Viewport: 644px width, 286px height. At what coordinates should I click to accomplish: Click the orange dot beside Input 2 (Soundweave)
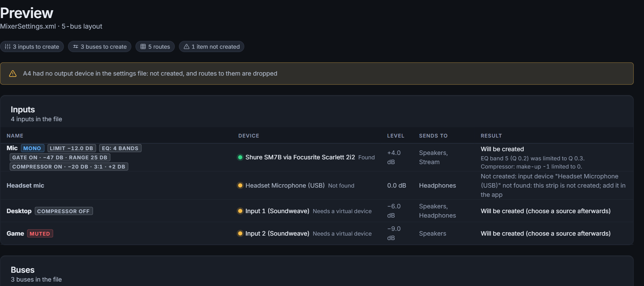pos(240,234)
